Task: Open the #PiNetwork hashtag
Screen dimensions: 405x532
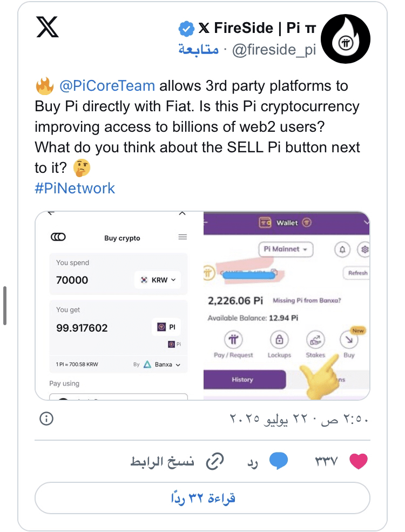Action: [x=75, y=188]
